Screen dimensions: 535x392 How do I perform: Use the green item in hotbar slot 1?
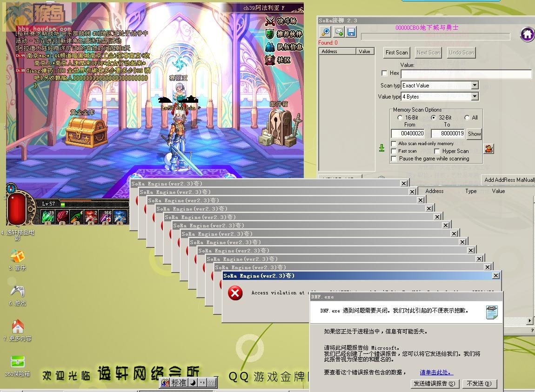(x=47, y=217)
